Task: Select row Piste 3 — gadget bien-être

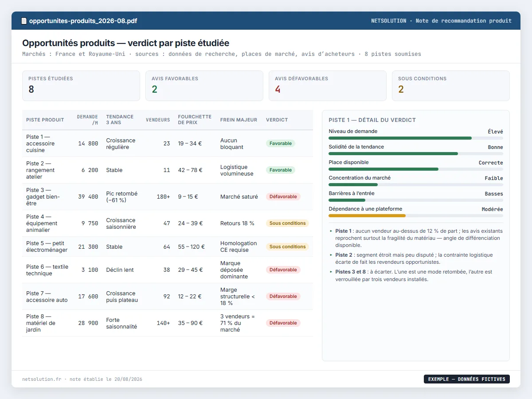Action: [x=168, y=197]
